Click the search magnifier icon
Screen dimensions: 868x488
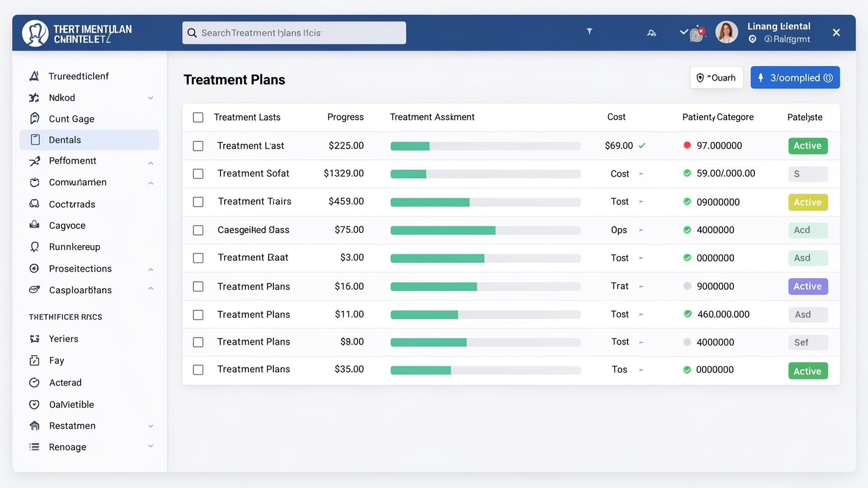(x=192, y=33)
